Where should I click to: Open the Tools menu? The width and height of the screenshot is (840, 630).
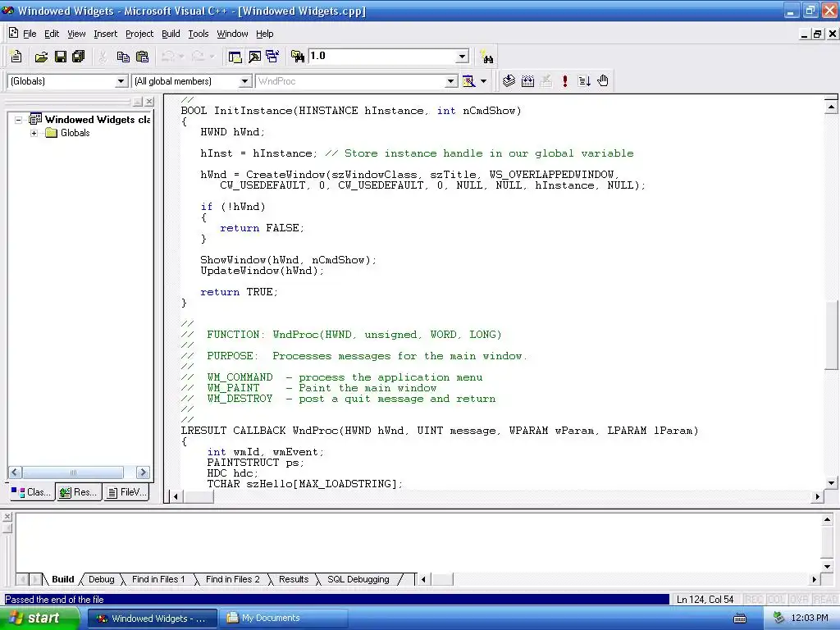pos(199,34)
